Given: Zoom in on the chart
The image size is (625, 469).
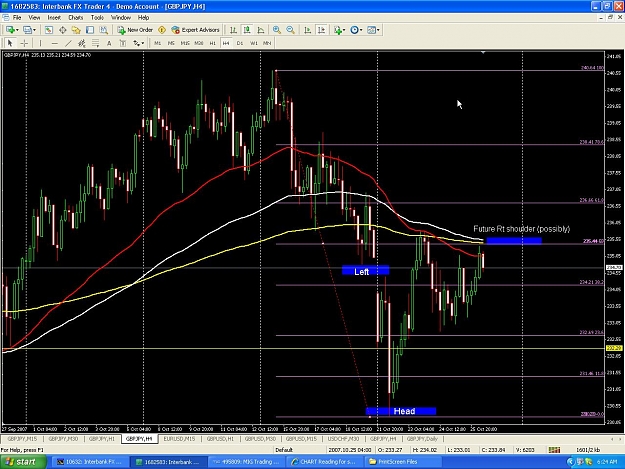Looking at the screenshot, I should 277,30.
